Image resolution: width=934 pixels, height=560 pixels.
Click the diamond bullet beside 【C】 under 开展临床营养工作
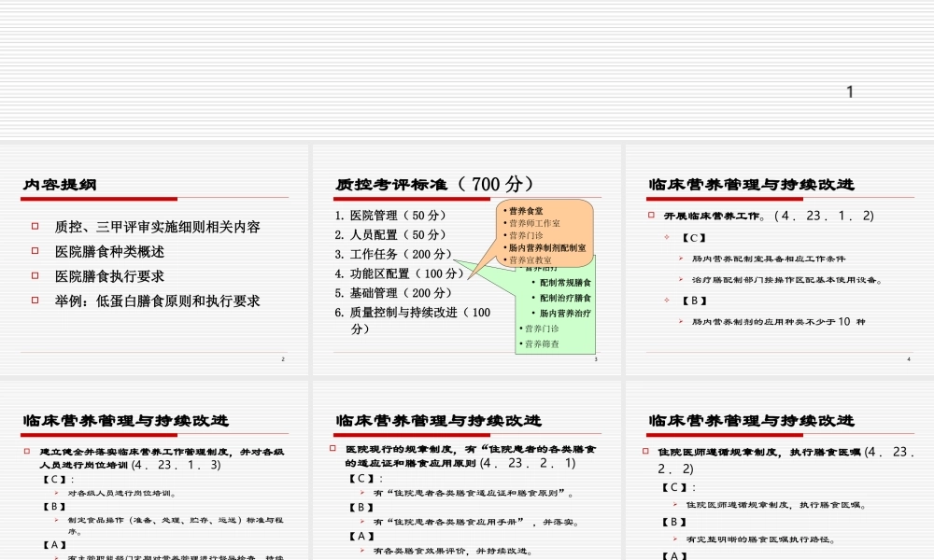tap(666, 237)
